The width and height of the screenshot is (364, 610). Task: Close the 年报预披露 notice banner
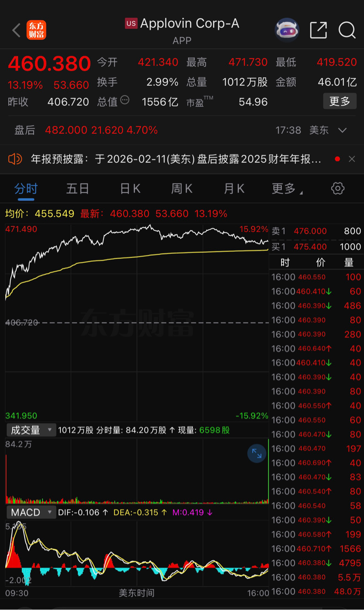coord(352,159)
